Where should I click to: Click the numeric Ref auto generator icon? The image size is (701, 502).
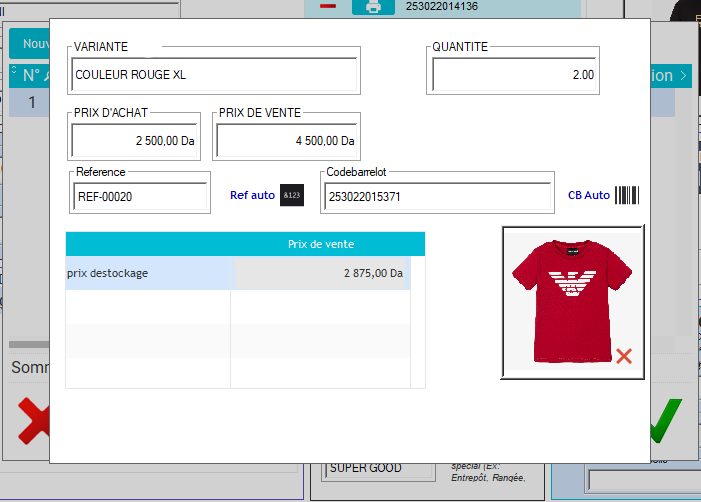pos(291,196)
